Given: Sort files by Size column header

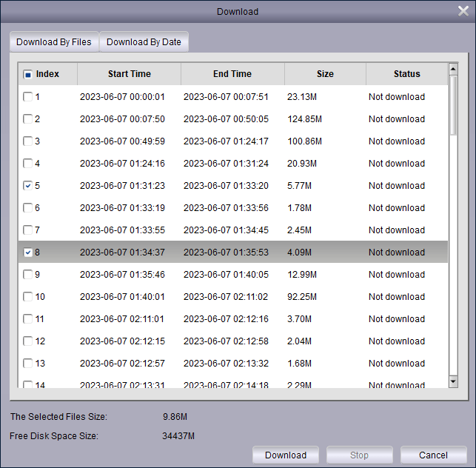Looking at the screenshot, I should tap(325, 74).
